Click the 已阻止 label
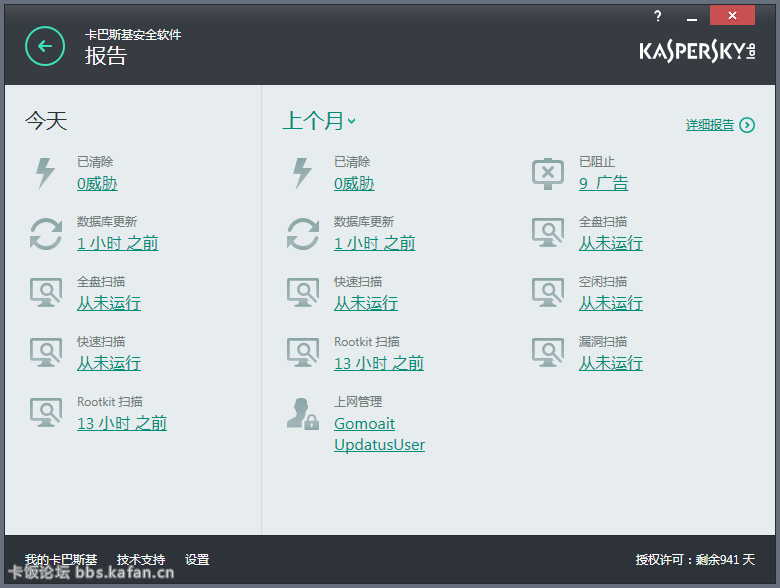780x588 pixels. pyautogui.click(x=596, y=162)
